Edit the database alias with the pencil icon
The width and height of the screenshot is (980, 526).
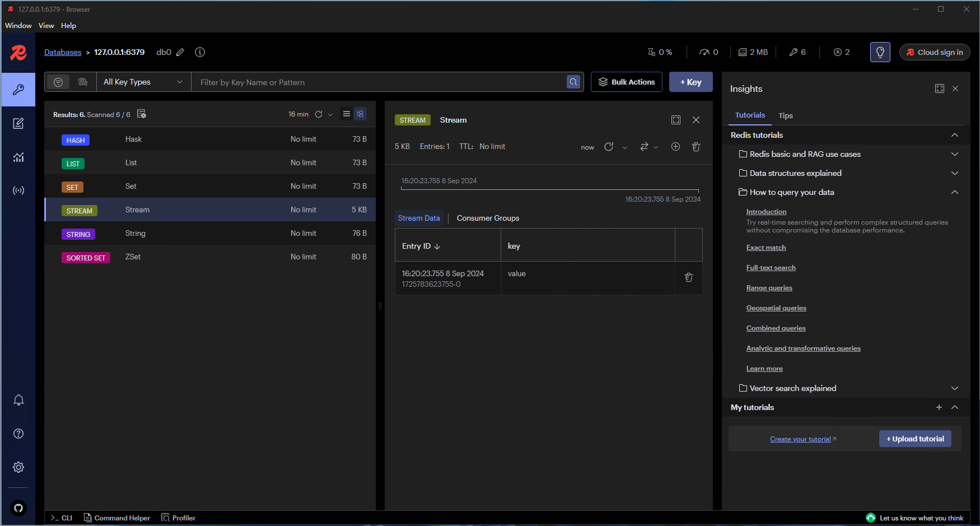180,52
